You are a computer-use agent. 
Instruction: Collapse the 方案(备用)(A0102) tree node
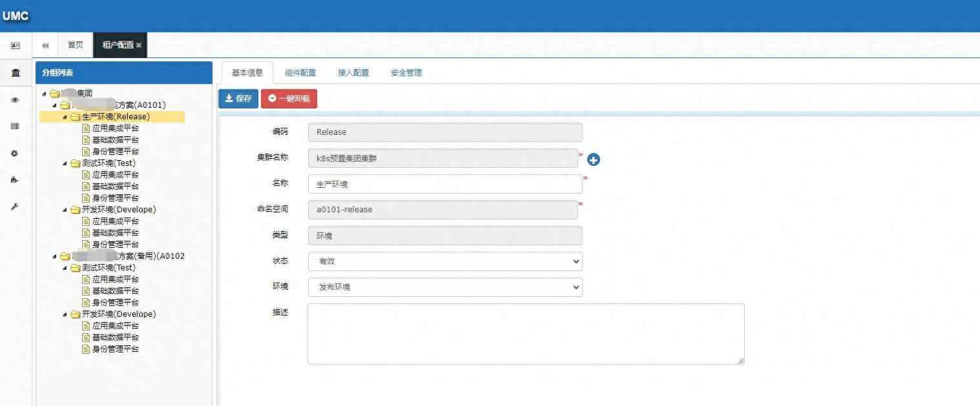tap(55, 257)
